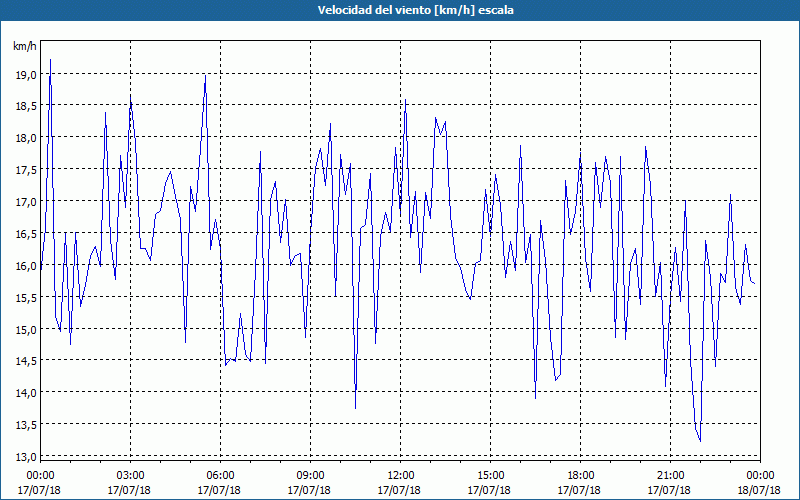
Task: Click the "06:00" time label
Action: pyautogui.click(x=220, y=476)
